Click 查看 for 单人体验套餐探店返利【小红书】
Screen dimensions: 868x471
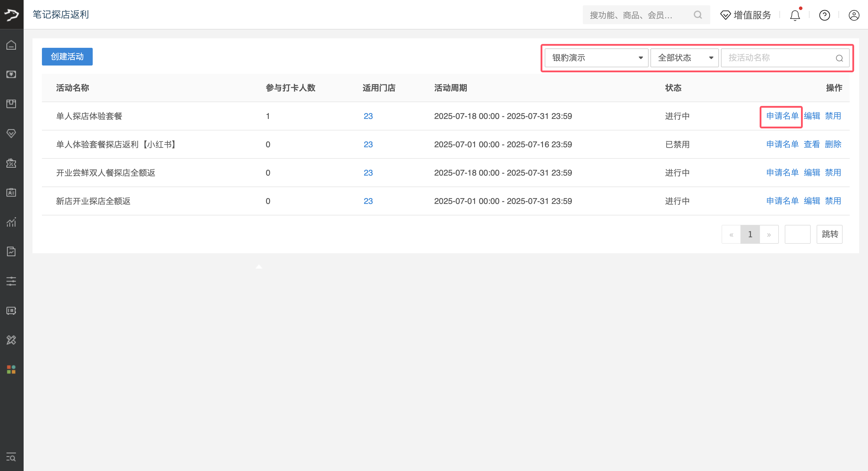(812, 144)
